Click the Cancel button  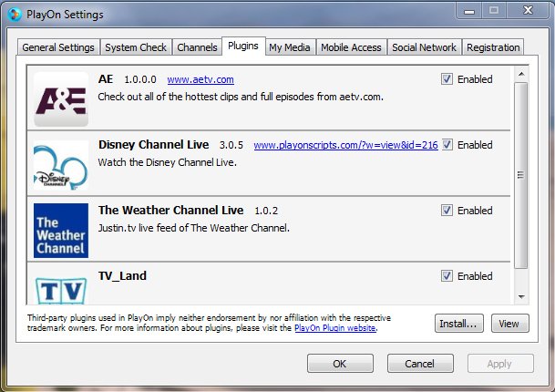click(420, 364)
